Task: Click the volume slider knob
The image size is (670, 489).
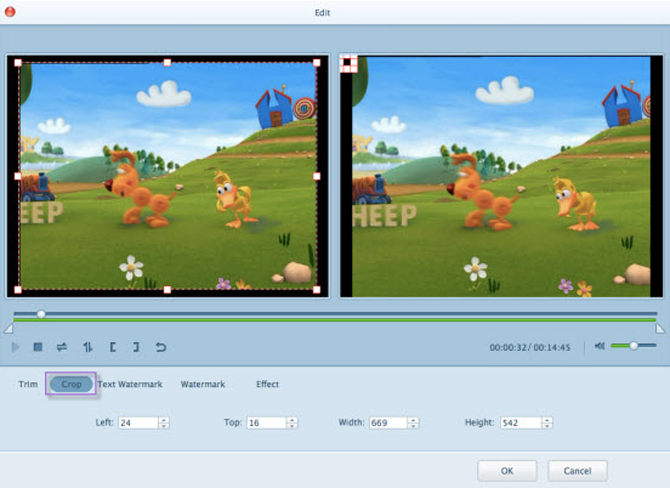Action: click(x=633, y=346)
